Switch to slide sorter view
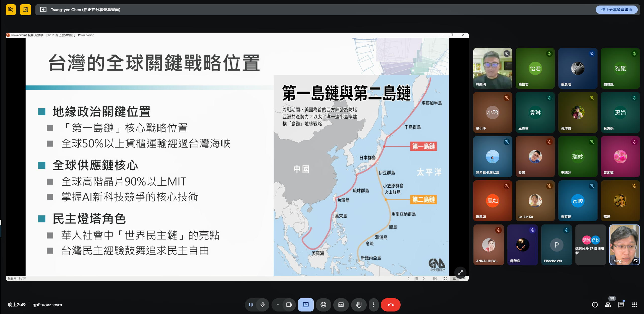The width and height of the screenshot is (644, 314). pyautogui.click(x=445, y=278)
